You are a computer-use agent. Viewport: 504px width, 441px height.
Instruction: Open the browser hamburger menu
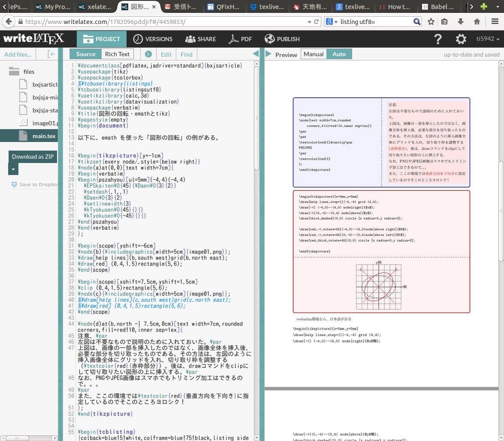point(495,21)
